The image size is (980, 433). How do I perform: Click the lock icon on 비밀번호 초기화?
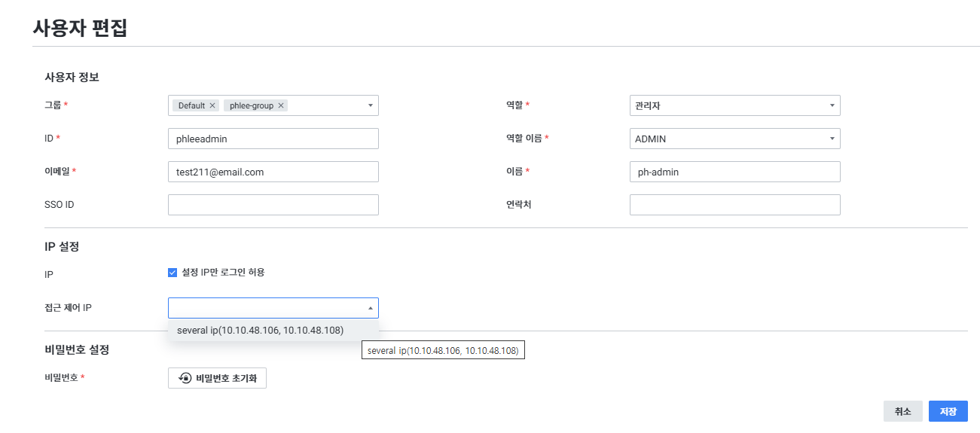point(185,378)
